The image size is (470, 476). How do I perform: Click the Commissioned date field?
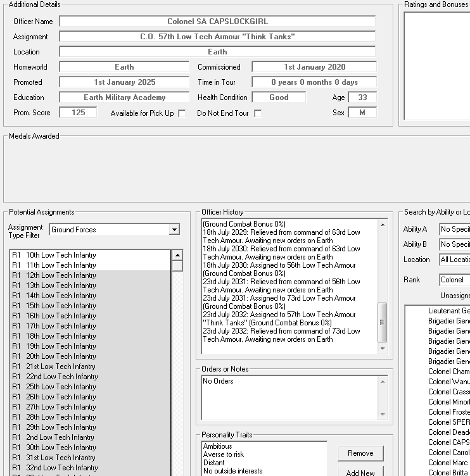tap(314, 67)
